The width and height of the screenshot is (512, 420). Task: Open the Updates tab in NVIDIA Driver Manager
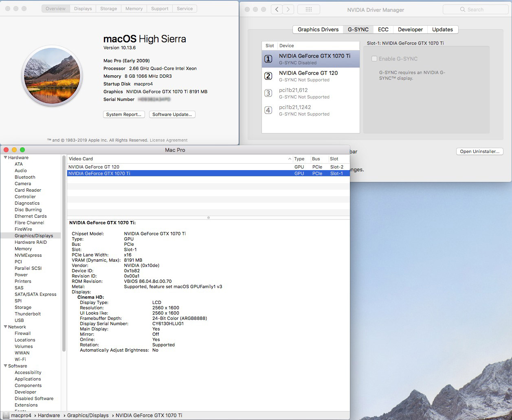(443, 29)
